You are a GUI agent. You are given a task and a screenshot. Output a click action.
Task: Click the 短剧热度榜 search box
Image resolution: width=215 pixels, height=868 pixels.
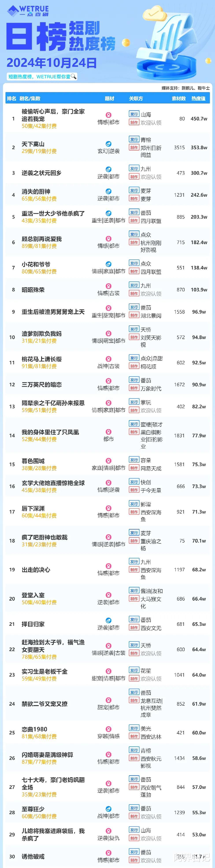[42, 76]
